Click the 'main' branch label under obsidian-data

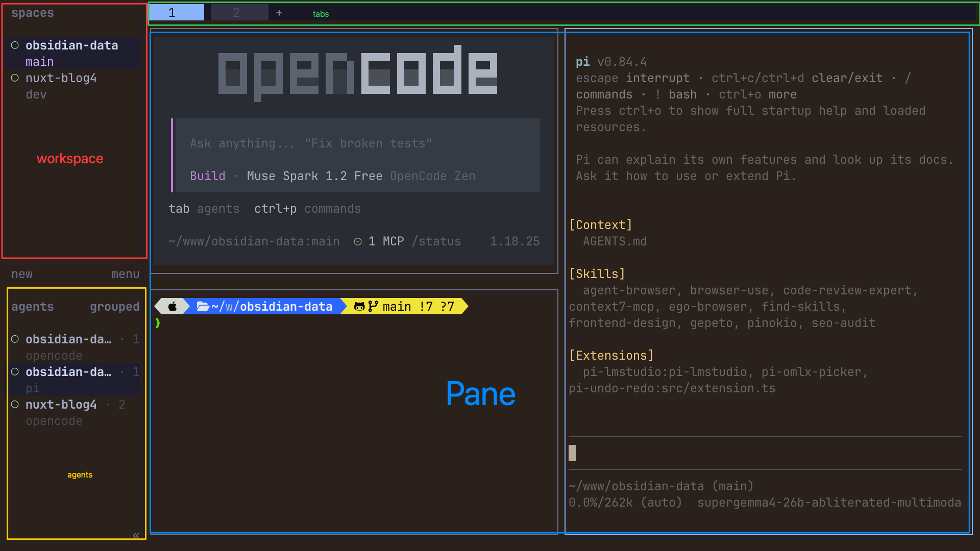(40, 62)
